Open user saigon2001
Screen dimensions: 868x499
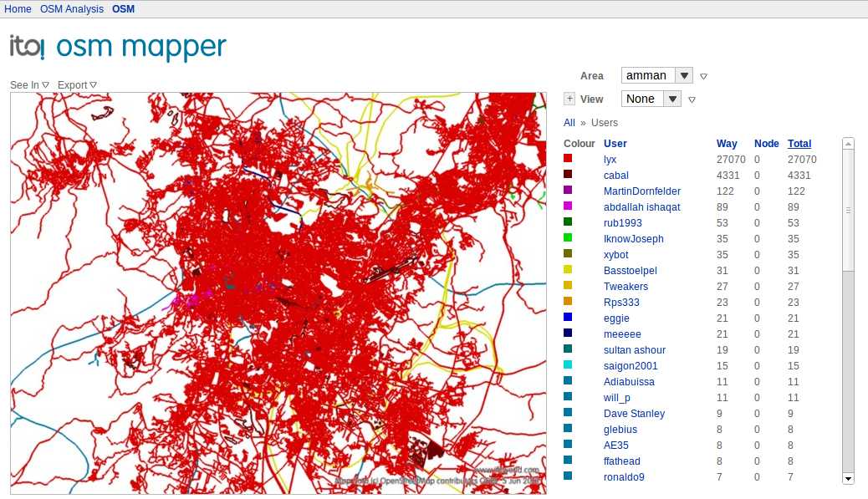point(631,366)
